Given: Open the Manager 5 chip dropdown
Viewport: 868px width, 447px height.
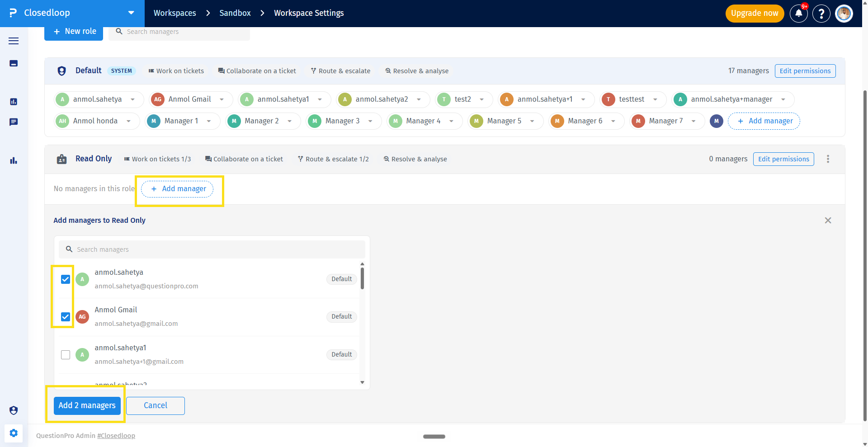Looking at the screenshot, I should tap(532, 121).
